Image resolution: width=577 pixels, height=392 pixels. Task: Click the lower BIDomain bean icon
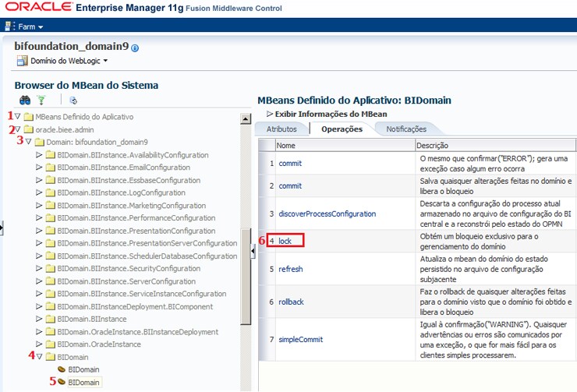(62, 382)
